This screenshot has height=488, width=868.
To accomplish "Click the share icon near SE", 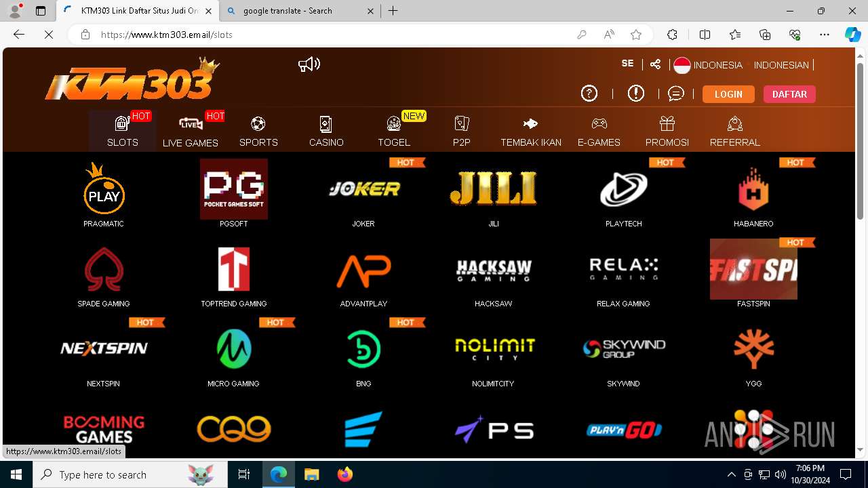I will pos(655,64).
